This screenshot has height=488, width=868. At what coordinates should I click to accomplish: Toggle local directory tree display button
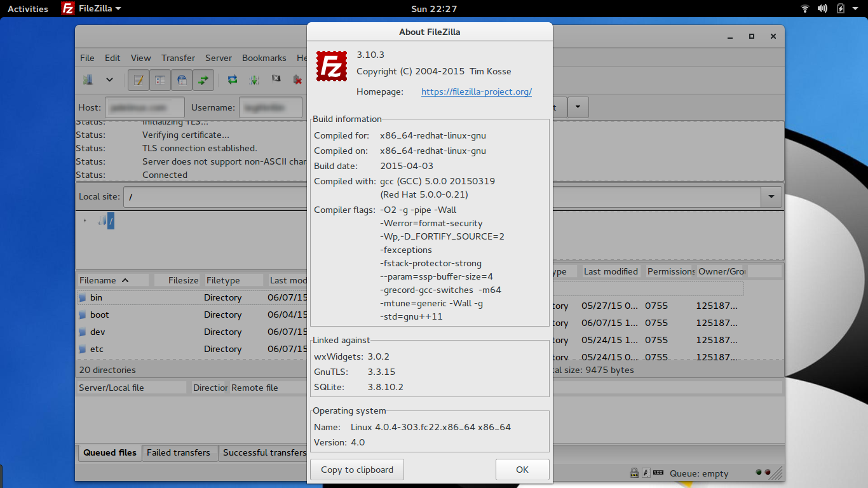(x=160, y=80)
